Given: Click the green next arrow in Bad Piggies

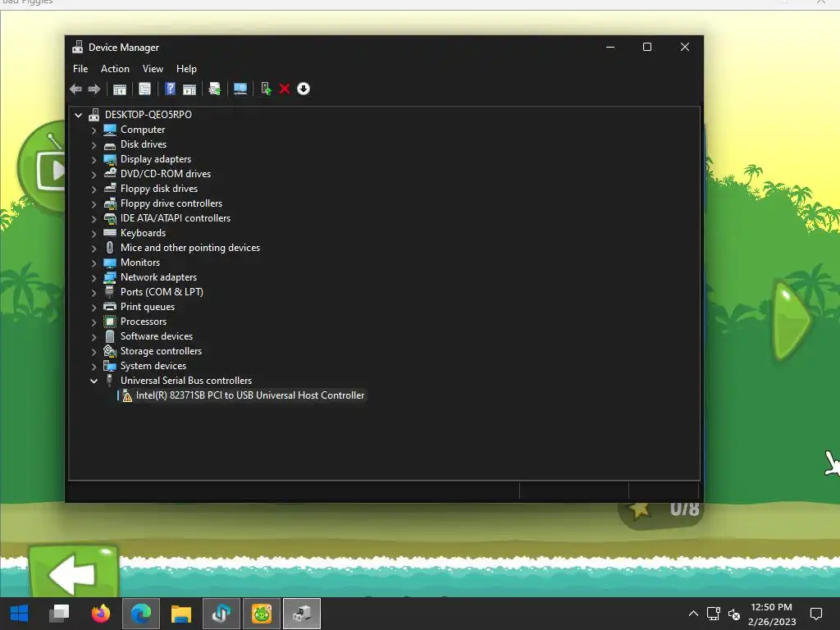Looking at the screenshot, I should coord(791,322).
